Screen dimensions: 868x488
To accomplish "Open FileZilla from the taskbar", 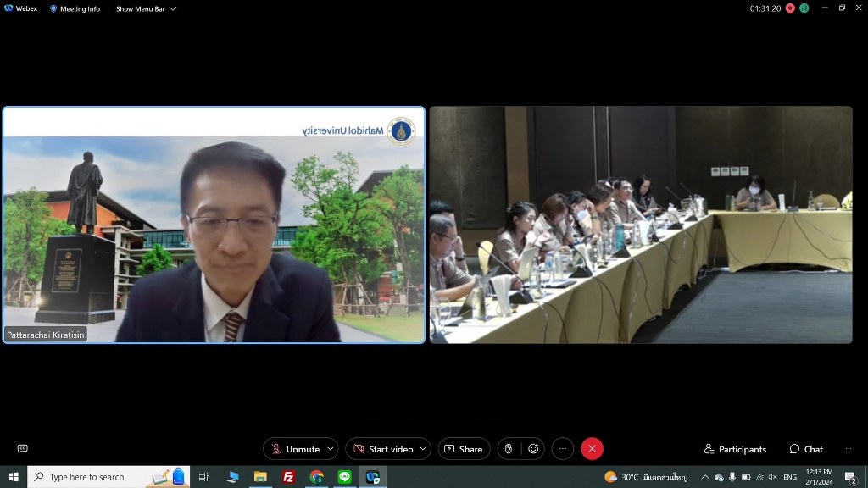I will click(289, 477).
